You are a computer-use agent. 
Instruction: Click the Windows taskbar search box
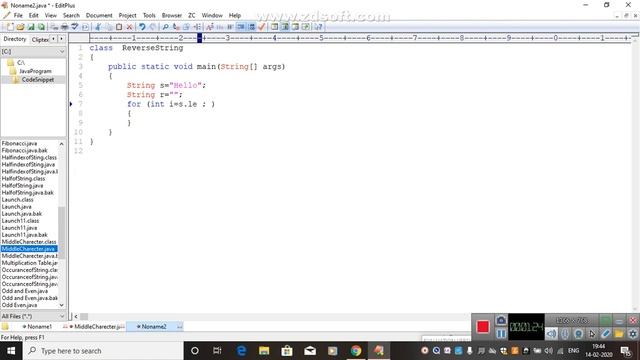[103, 351]
